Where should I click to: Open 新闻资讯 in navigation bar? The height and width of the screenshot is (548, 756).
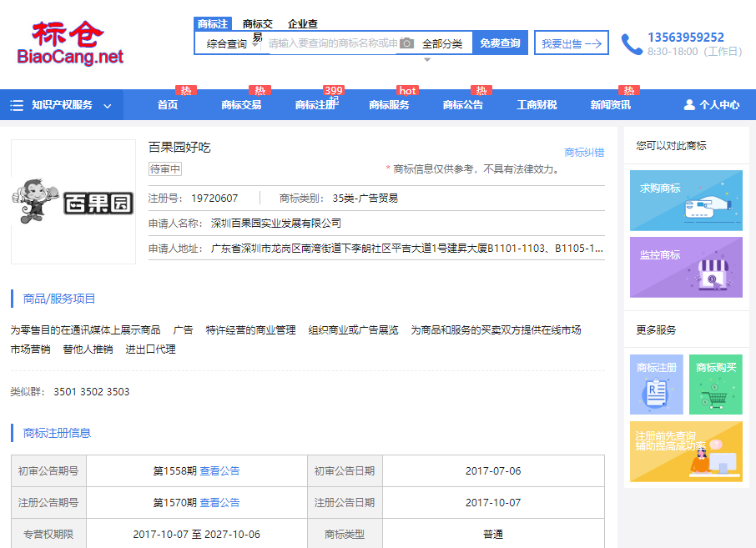coord(611,104)
